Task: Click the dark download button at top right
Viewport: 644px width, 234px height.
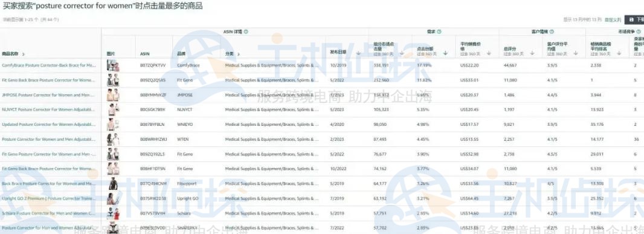Action: [x=634, y=20]
